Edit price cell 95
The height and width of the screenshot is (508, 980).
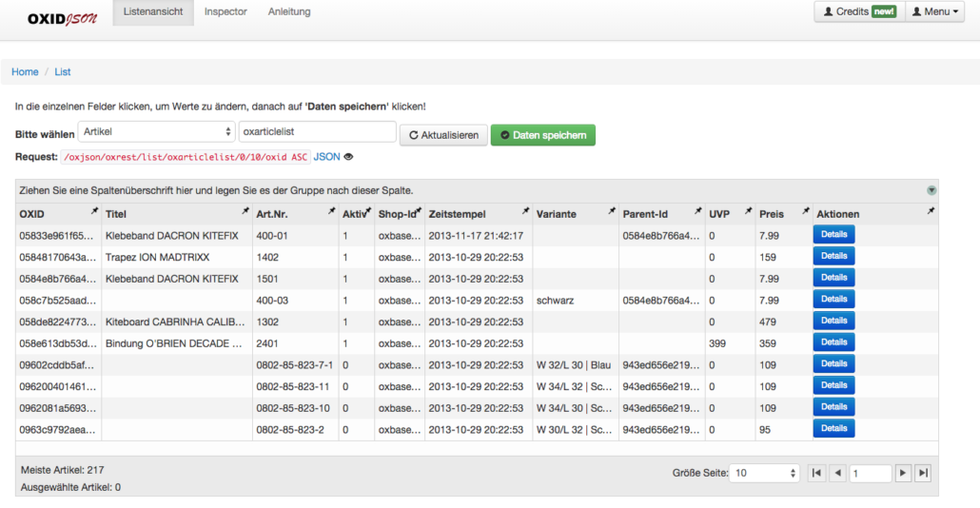tap(784, 430)
